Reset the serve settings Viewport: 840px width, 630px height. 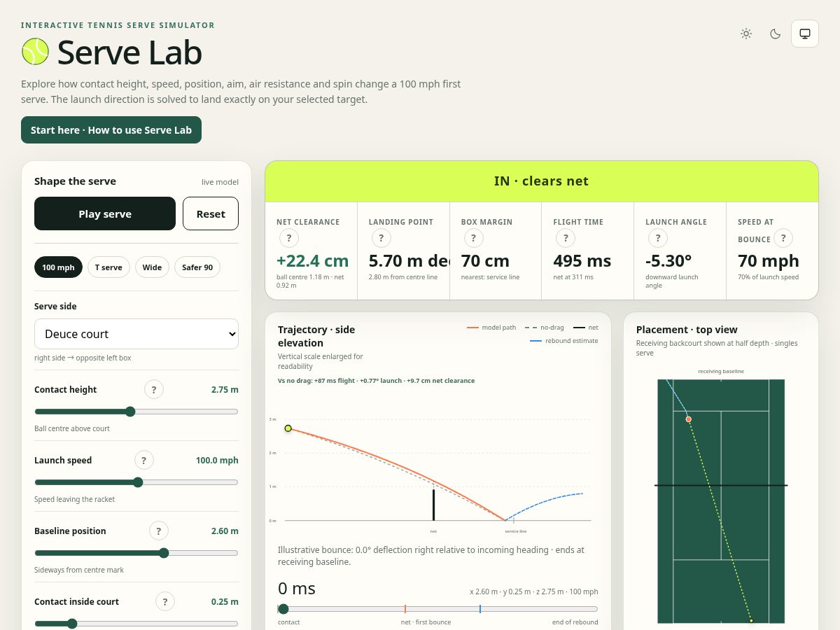[211, 213]
